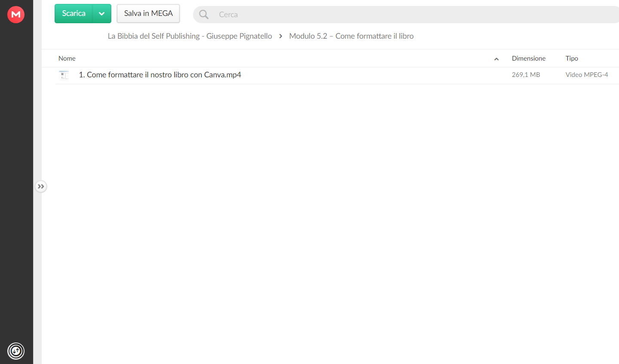Screen dimensions: 619x364
Task: Open the Scarica dropdown arrow
Action: 102,13
